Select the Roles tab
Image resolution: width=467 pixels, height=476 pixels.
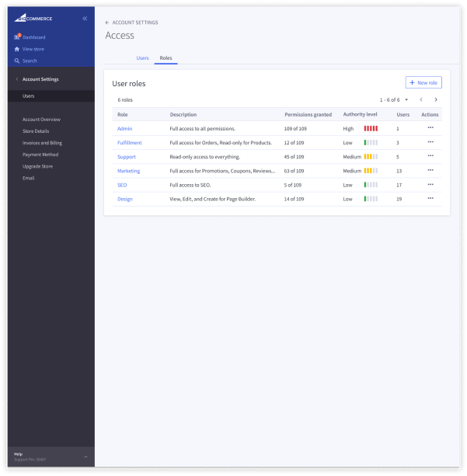[166, 57]
